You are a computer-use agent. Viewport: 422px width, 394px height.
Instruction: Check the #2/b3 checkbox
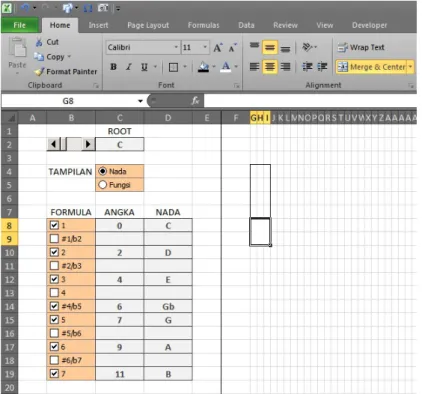pyautogui.click(x=54, y=266)
